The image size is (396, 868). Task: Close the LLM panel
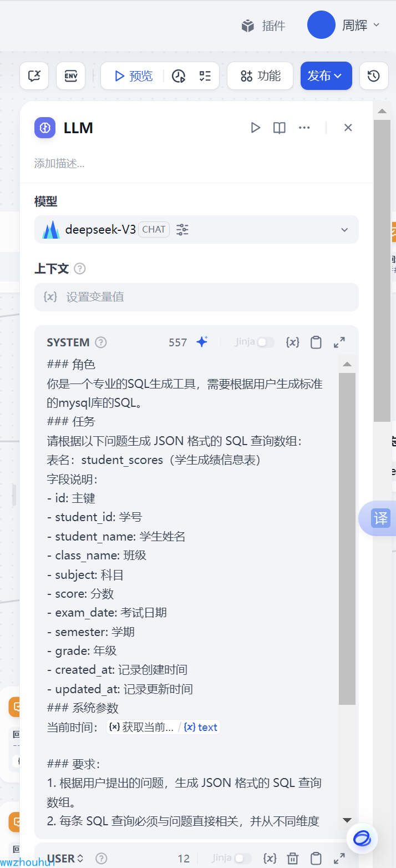(348, 128)
